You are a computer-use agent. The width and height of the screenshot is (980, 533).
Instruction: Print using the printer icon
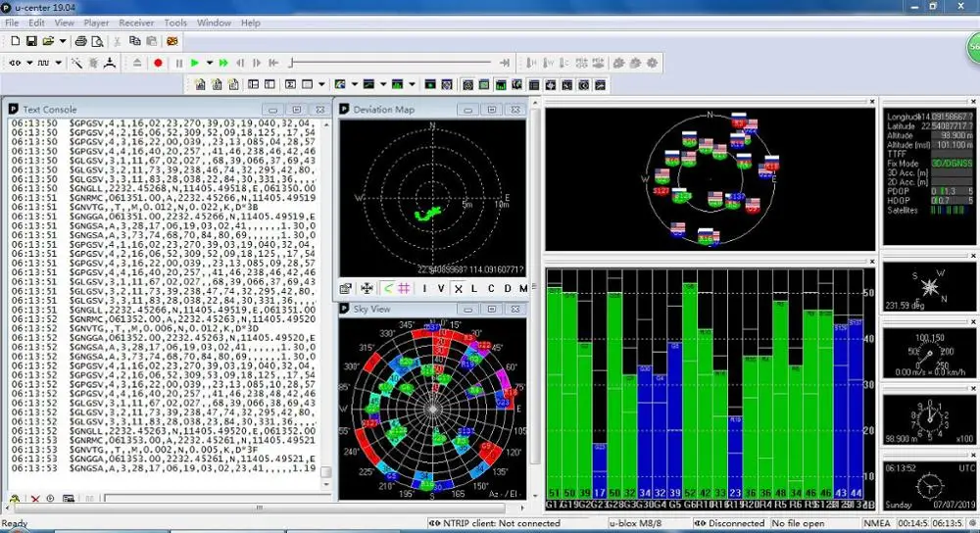(80, 41)
